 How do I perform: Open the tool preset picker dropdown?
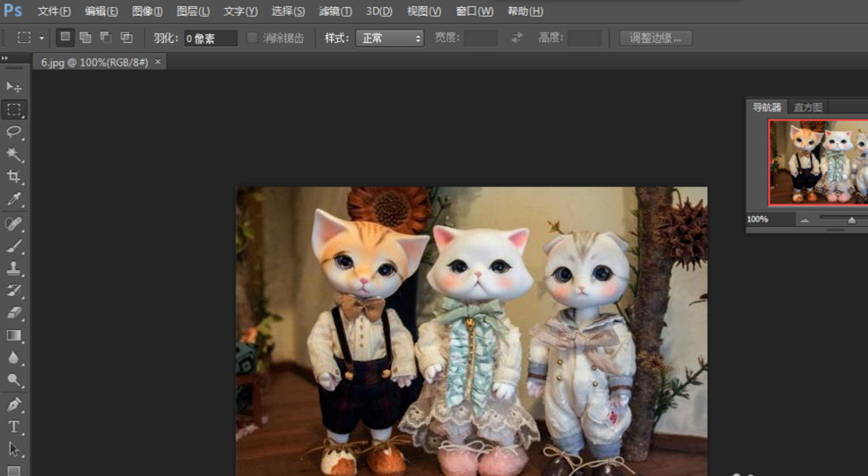click(x=41, y=38)
